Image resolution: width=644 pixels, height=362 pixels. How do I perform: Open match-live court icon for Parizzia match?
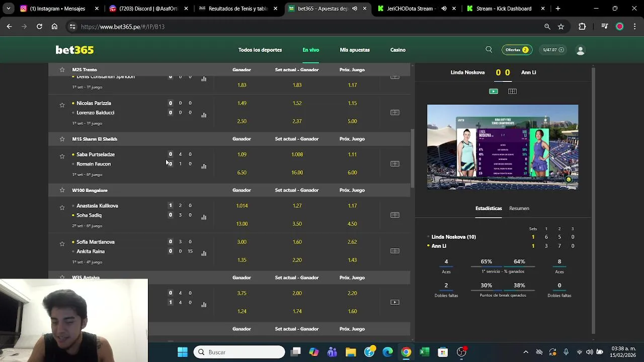point(395,113)
